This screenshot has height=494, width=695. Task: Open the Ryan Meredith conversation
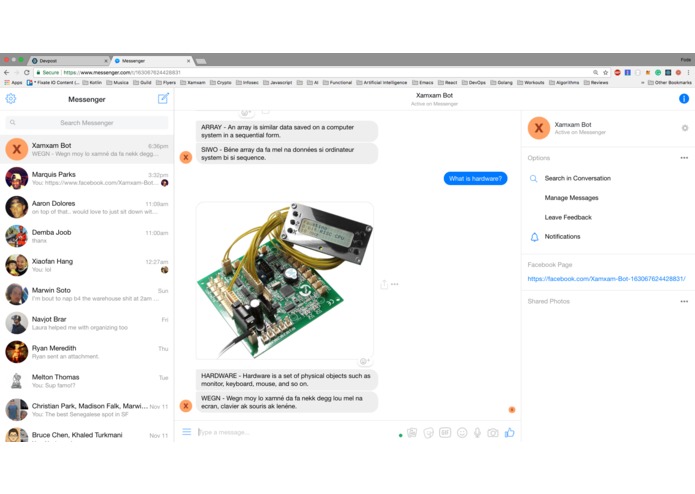[x=86, y=352]
